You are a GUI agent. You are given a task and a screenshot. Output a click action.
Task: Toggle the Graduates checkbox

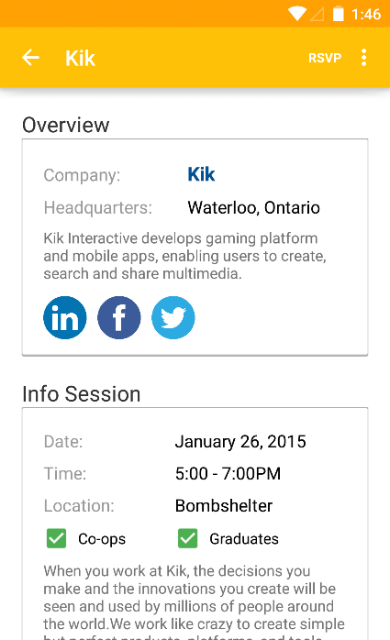pyautogui.click(x=188, y=538)
